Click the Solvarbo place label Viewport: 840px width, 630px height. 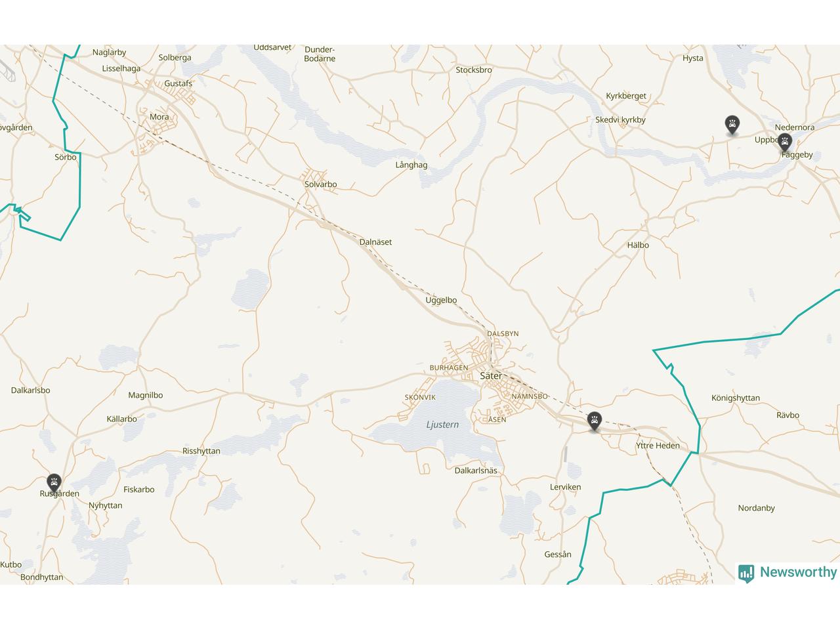321,184
